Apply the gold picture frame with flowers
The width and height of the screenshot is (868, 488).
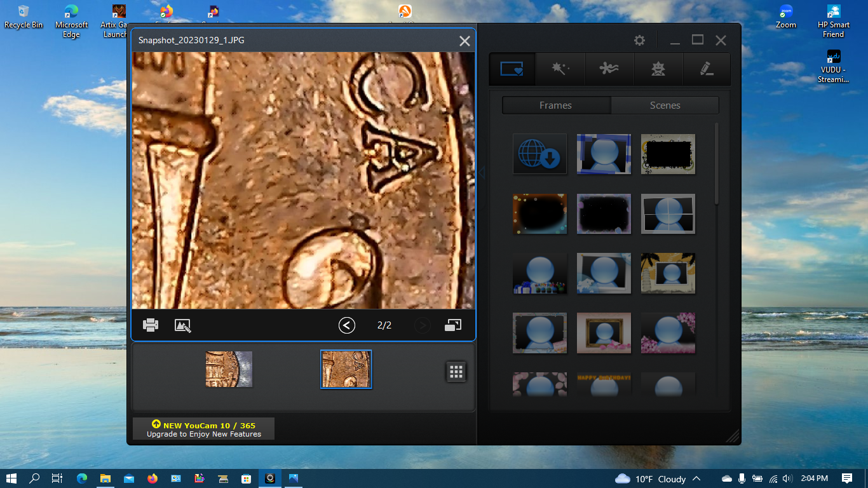pyautogui.click(x=604, y=333)
